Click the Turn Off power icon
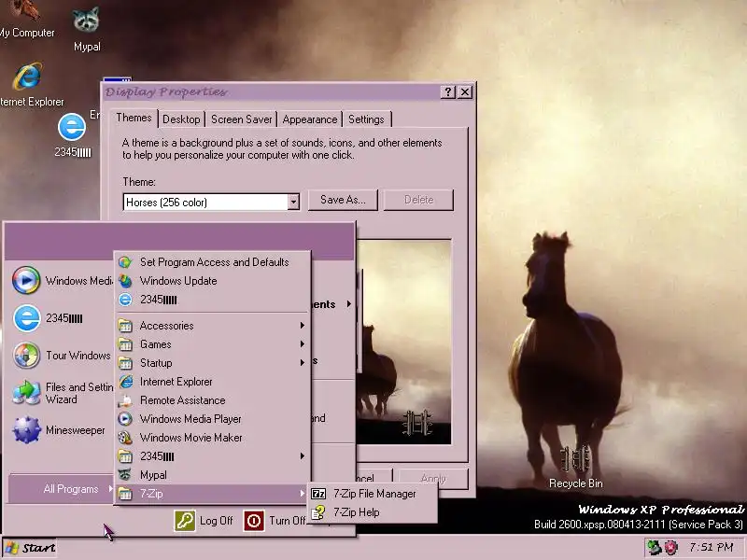The width and height of the screenshot is (747, 560). coord(254,521)
